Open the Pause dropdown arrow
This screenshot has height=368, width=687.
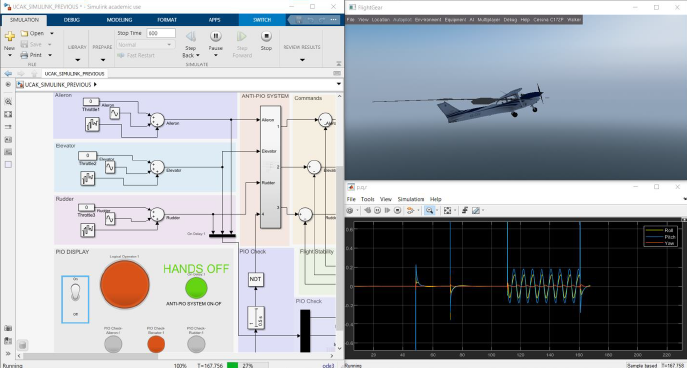(216, 56)
